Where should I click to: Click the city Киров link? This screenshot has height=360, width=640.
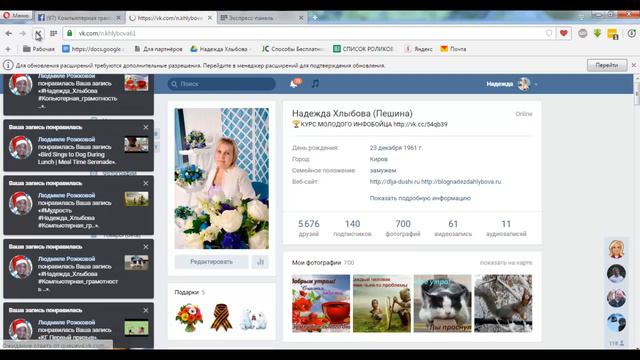pos(378,159)
